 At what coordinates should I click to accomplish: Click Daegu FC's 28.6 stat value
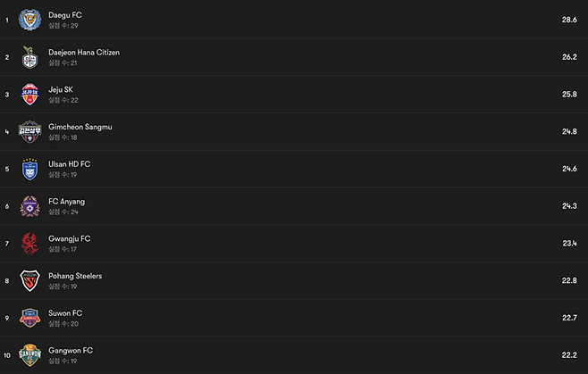[x=569, y=20]
